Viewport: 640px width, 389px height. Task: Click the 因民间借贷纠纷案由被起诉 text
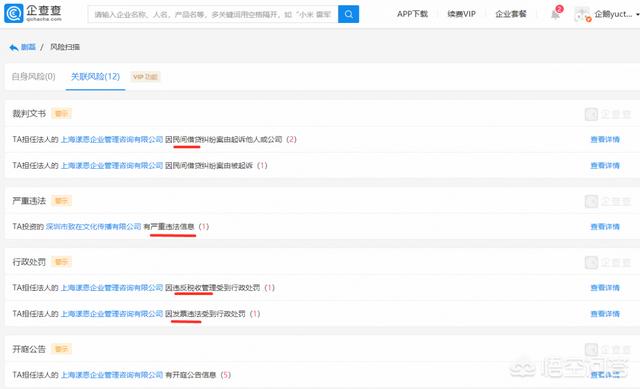click(x=209, y=166)
